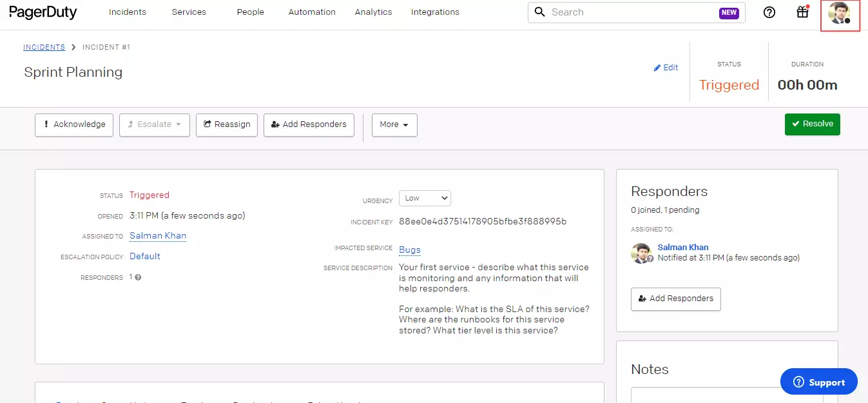
Task: Open the Analytics menu
Action: pyautogui.click(x=373, y=12)
